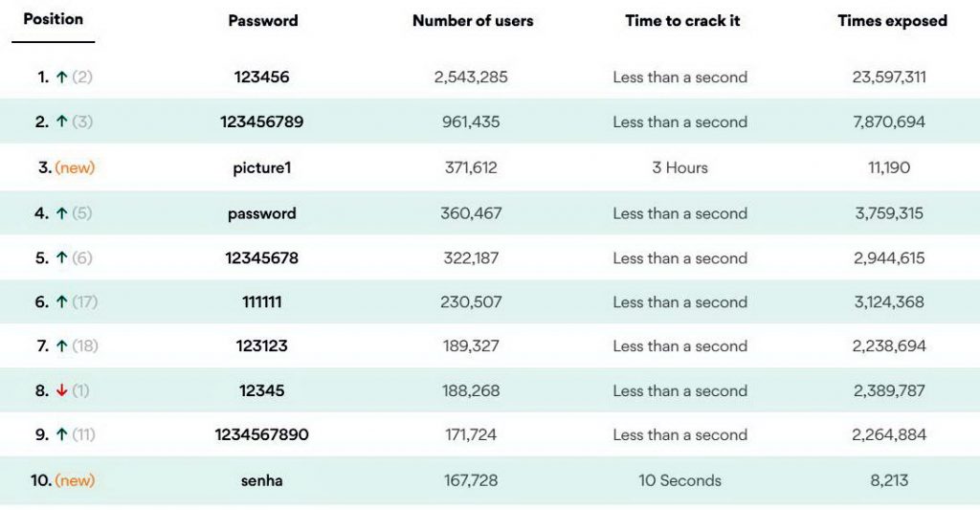Click the green up arrow beside position 1
This screenshot has height=510, width=980.
[x=61, y=77]
